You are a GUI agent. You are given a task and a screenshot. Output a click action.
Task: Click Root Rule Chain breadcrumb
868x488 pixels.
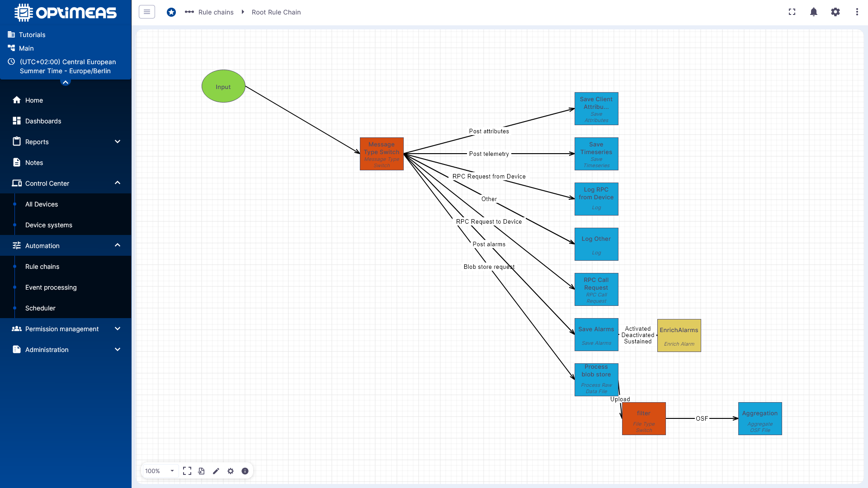pyautogui.click(x=276, y=12)
